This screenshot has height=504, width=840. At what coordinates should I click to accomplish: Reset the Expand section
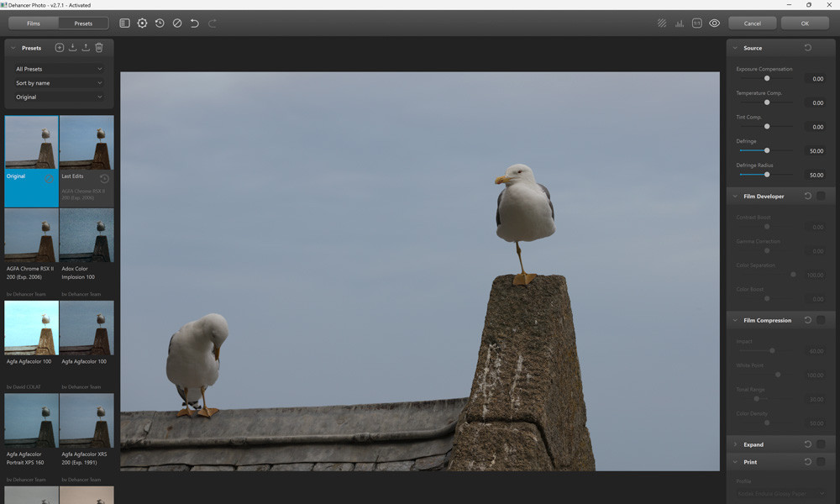808,444
